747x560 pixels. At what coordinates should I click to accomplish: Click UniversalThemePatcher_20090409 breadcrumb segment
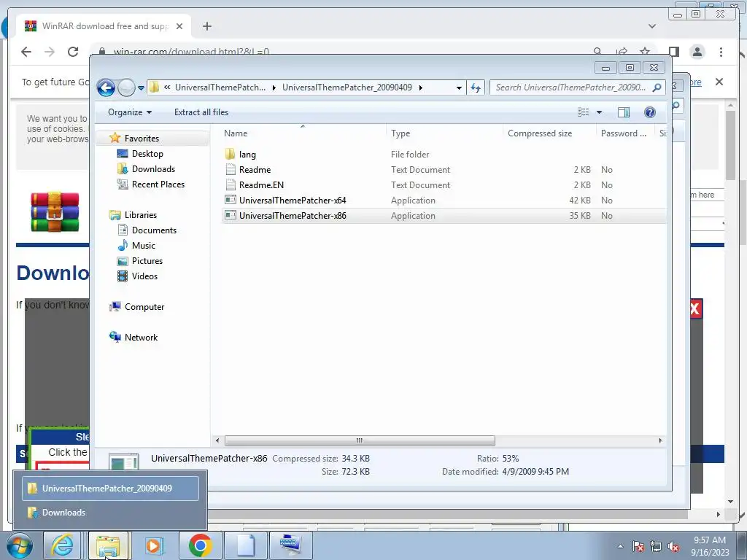347,87
